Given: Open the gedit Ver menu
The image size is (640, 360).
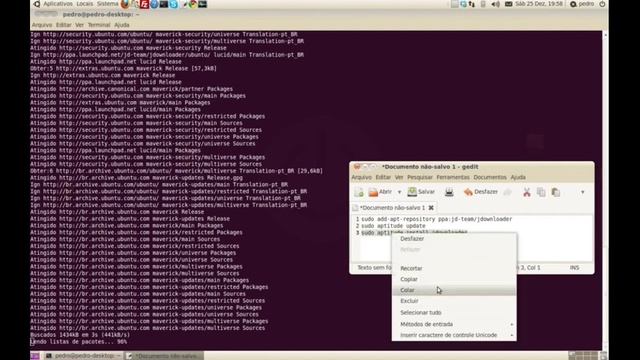Looking at the screenshot, I should [399, 177].
